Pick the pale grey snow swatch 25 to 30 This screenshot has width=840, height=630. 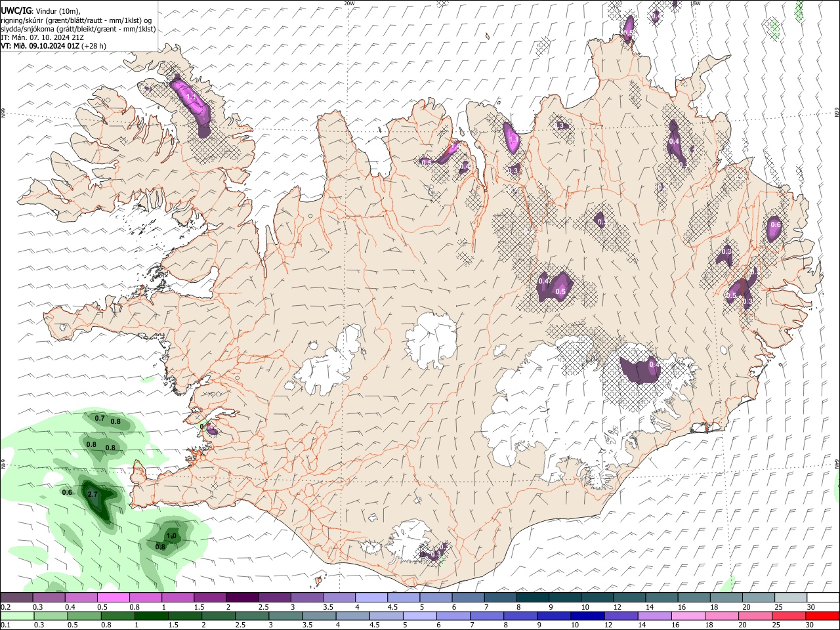coord(791,597)
